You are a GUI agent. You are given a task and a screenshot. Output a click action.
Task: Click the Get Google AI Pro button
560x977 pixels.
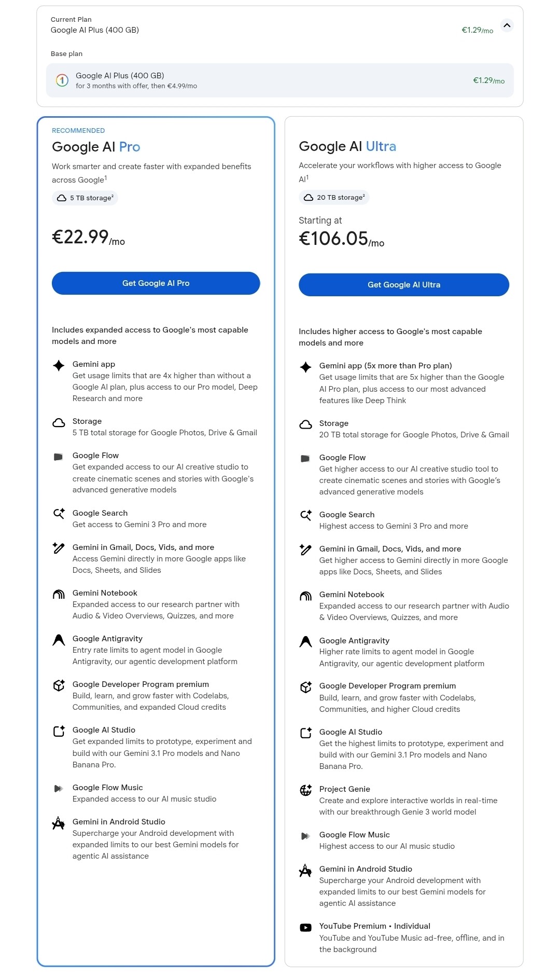[x=156, y=283]
